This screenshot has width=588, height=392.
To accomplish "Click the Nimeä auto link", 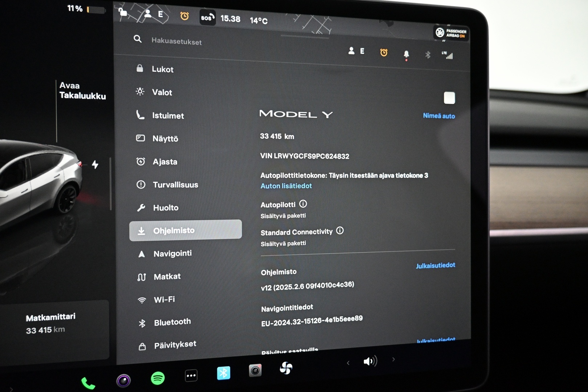I will point(438,116).
